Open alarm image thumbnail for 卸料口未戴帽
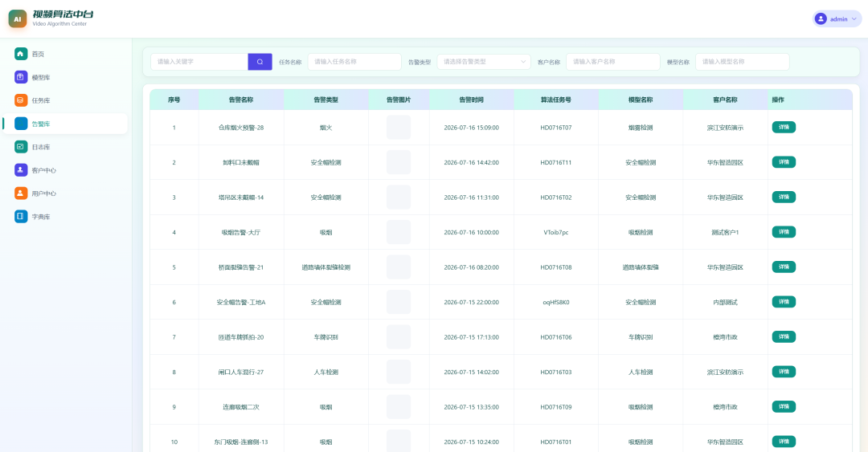The height and width of the screenshot is (452, 868). [x=399, y=162]
